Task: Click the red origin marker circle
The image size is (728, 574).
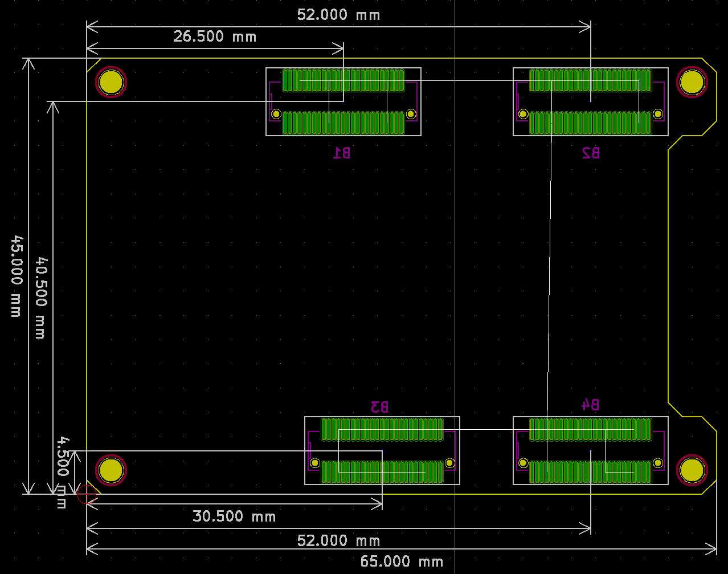Action: click(x=87, y=494)
